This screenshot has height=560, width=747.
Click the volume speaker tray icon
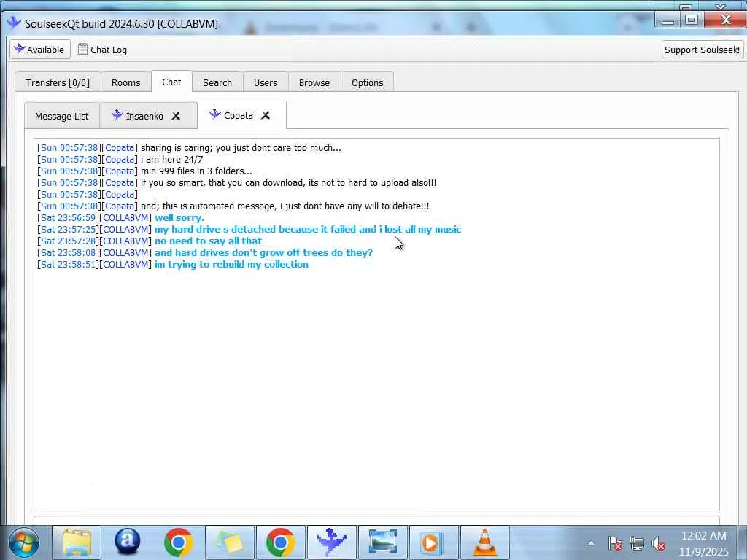pos(659,543)
